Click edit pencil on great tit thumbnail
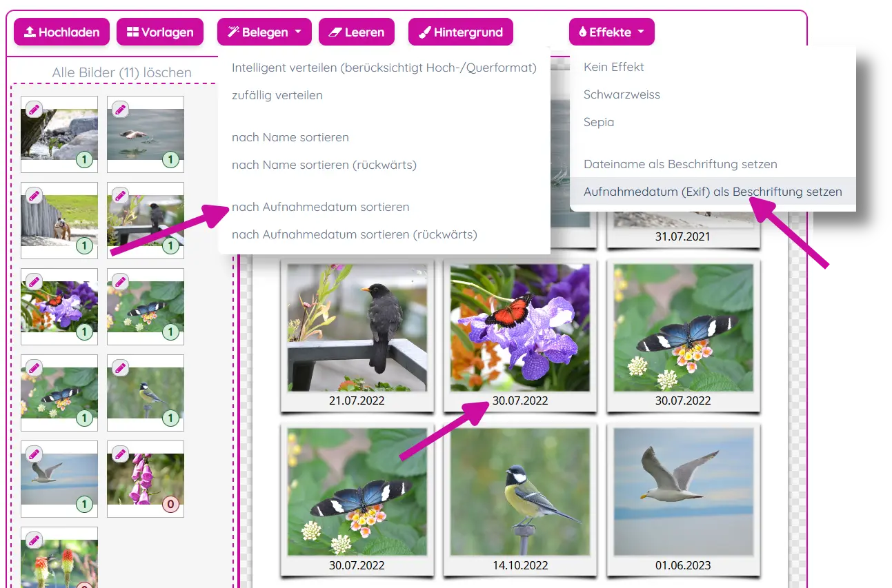The height and width of the screenshot is (588, 892). click(x=120, y=368)
